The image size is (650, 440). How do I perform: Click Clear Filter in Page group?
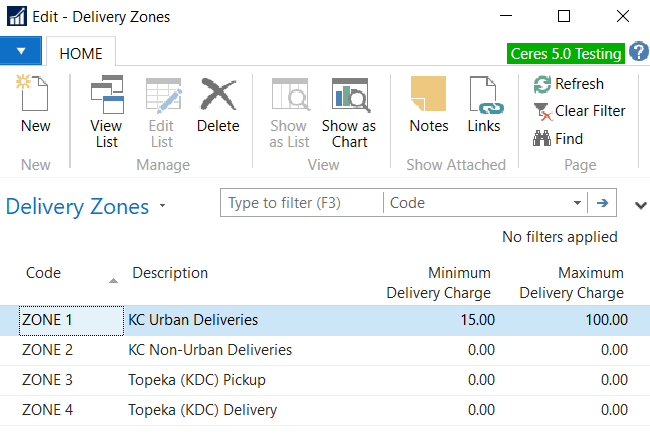click(578, 111)
